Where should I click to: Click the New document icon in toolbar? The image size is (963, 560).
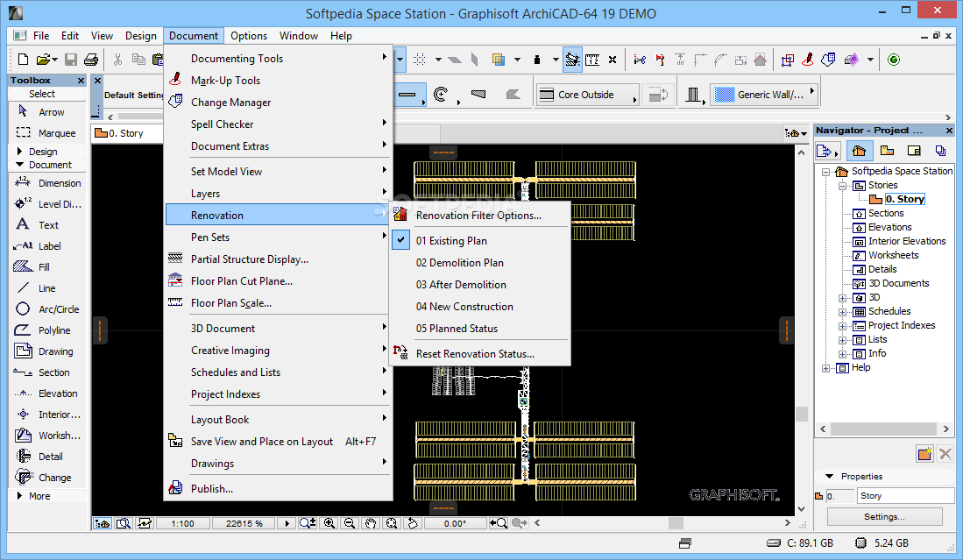[x=23, y=60]
